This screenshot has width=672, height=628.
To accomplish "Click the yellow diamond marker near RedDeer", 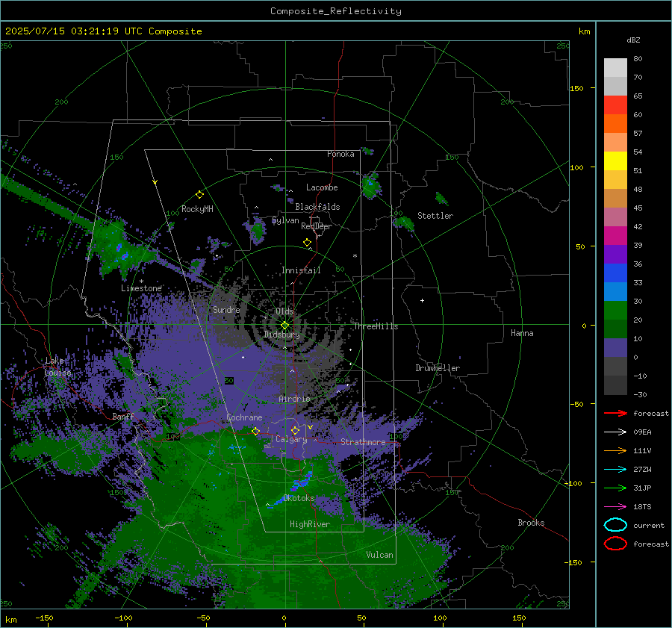I will 307,243.
